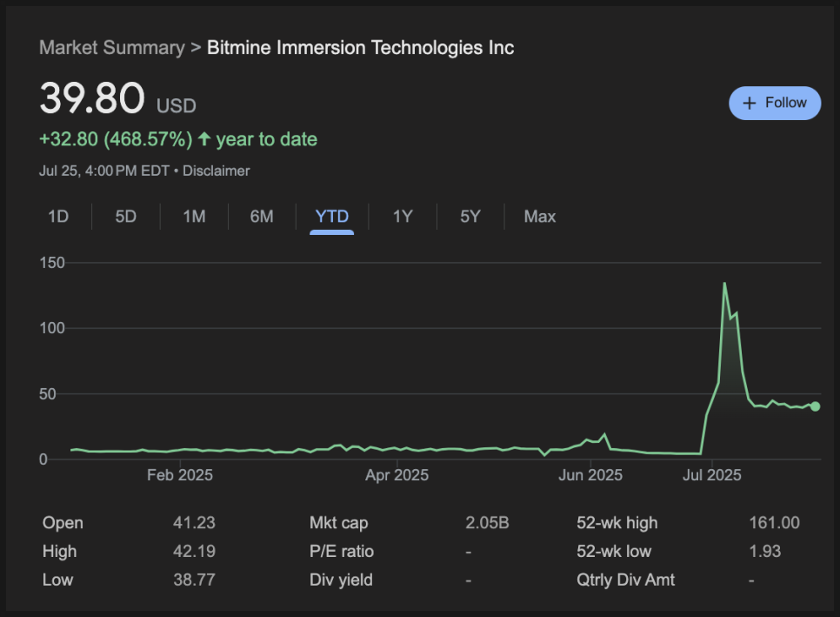
Task: Click the 150 y-axis label
Action: [x=52, y=263]
